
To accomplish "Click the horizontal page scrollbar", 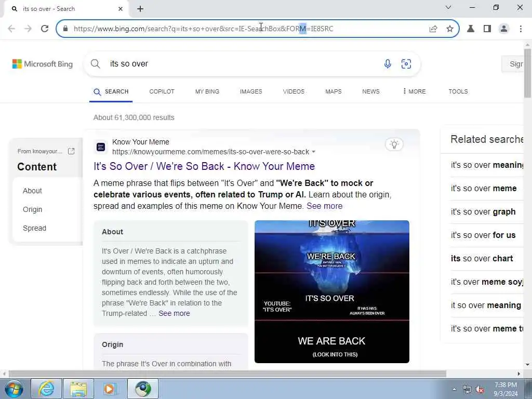I will 228,374.
